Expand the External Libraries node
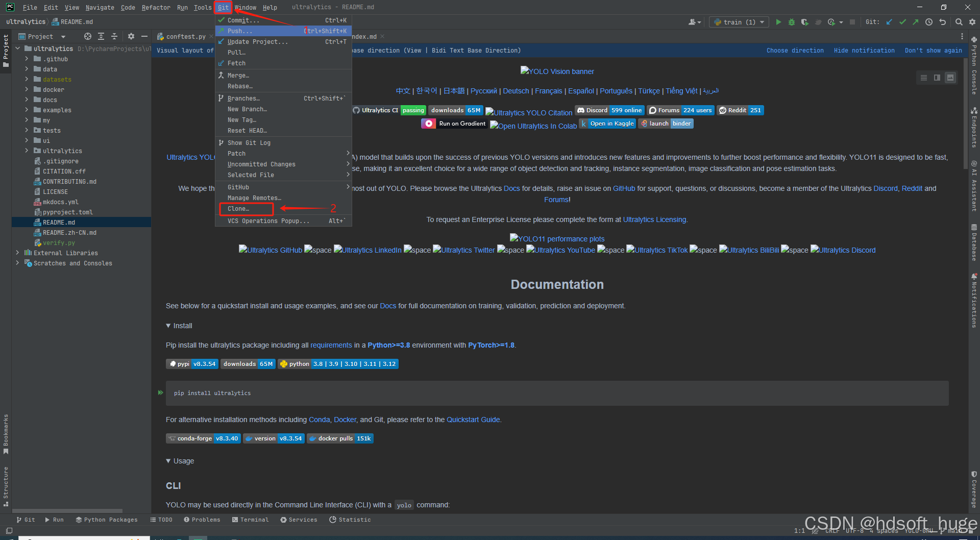The width and height of the screenshot is (980, 540). pyautogui.click(x=18, y=253)
